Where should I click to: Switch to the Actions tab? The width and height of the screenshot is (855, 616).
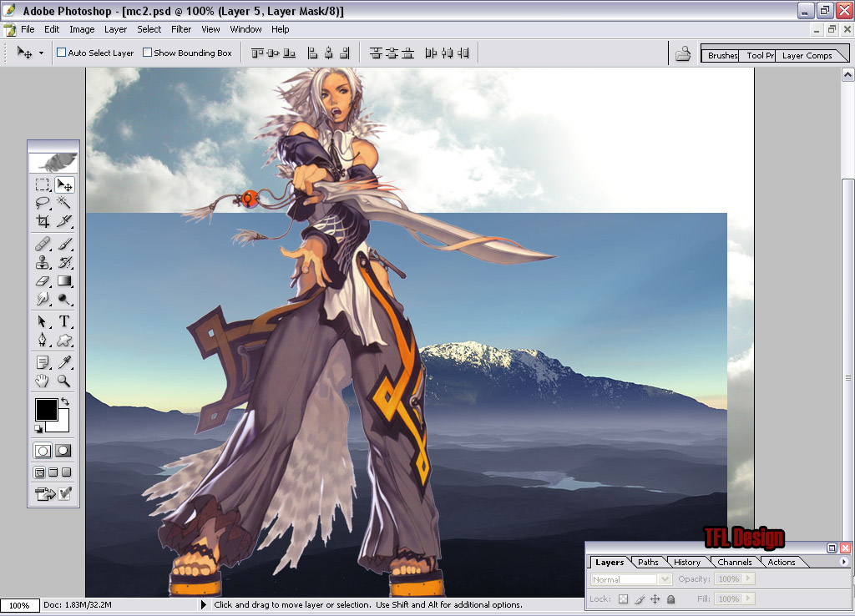(x=782, y=562)
